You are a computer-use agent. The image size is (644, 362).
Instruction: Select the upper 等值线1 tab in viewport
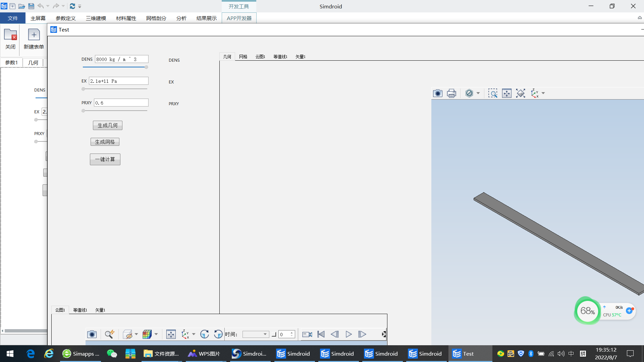coord(280,57)
